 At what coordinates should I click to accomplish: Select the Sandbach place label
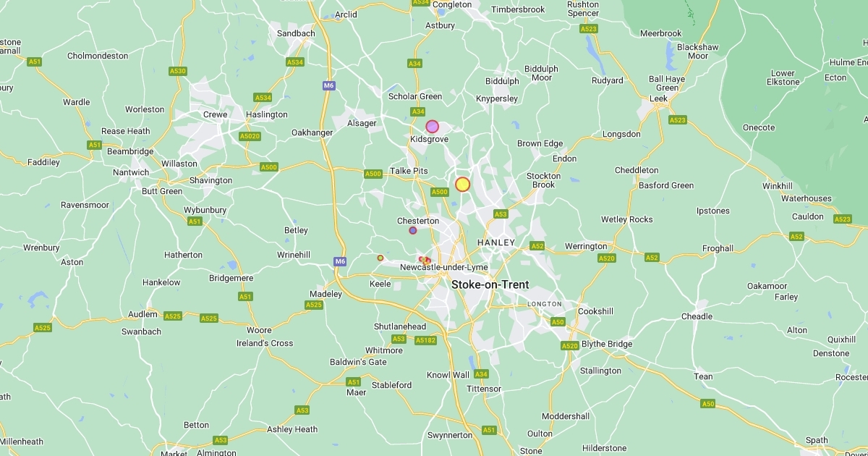pyautogui.click(x=296, y=33)
